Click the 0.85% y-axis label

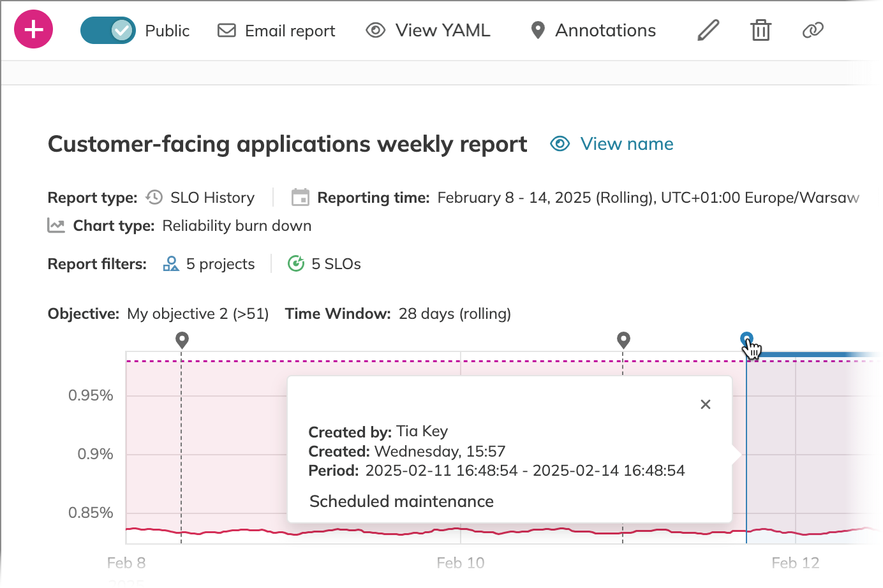[91, 513]
